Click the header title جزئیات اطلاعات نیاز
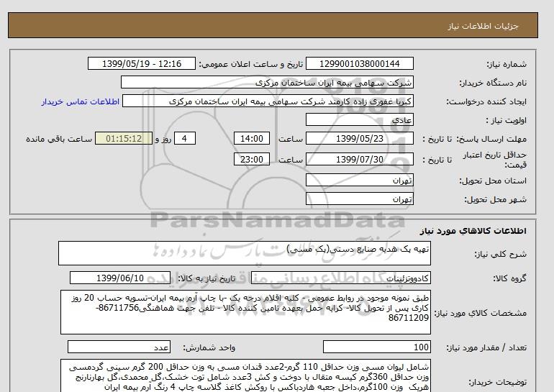This screenshot has height=392, width=554. (483, 26)
